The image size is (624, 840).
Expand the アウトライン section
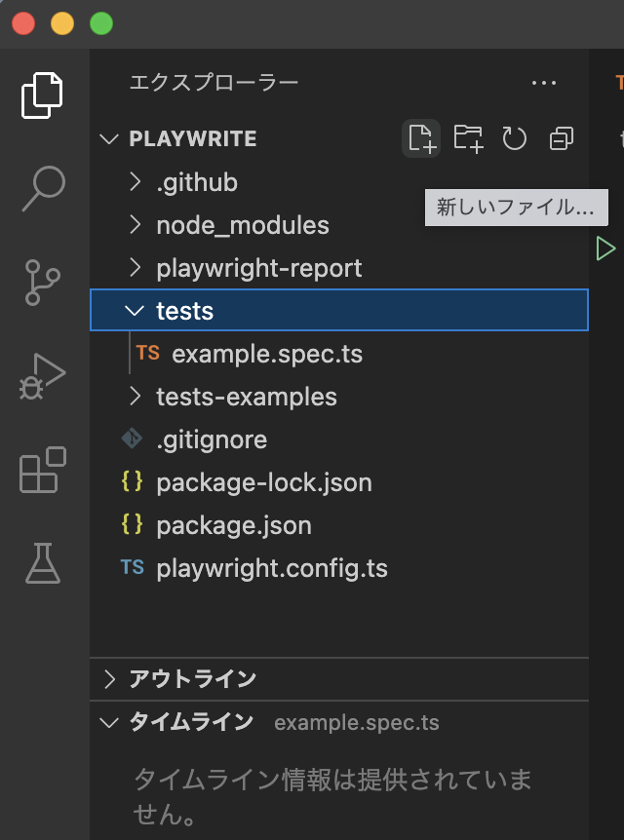tap(110, 679)
